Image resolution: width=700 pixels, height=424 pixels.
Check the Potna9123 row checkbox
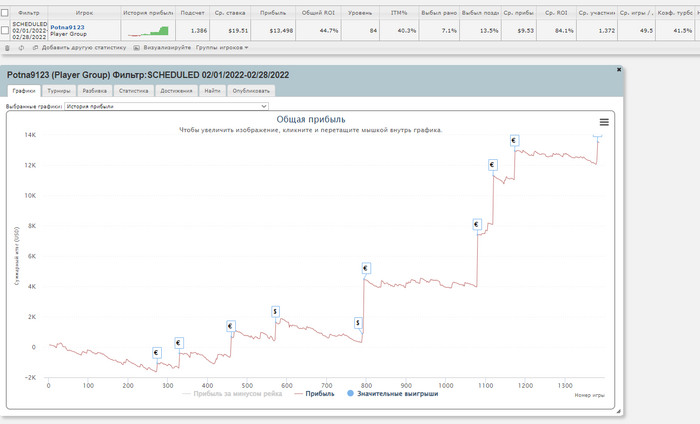point(5,30)
